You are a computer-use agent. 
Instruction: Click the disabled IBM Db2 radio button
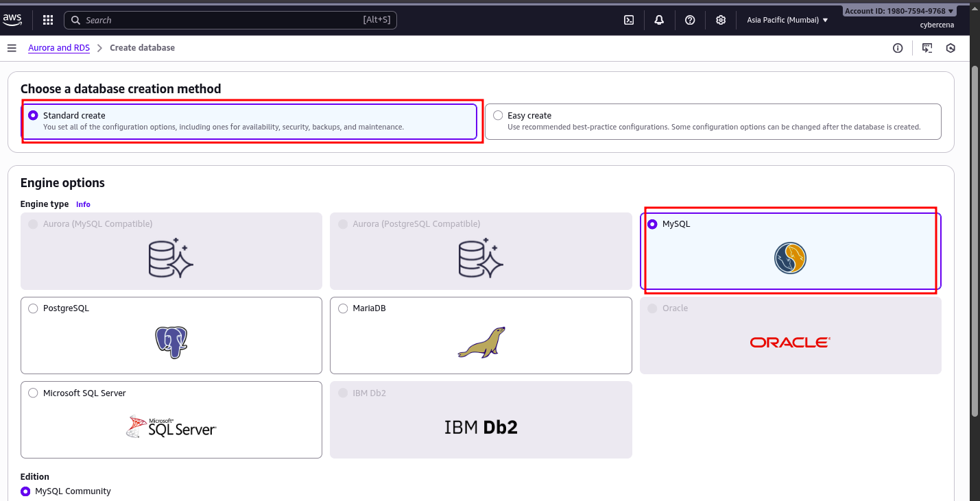click(343, 393)
